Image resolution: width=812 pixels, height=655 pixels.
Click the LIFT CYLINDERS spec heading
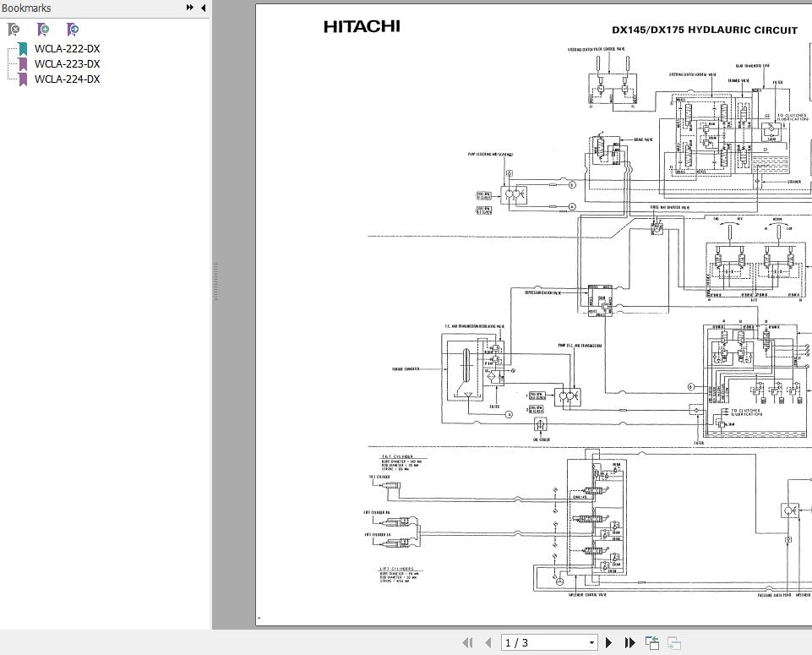point(397,569)
